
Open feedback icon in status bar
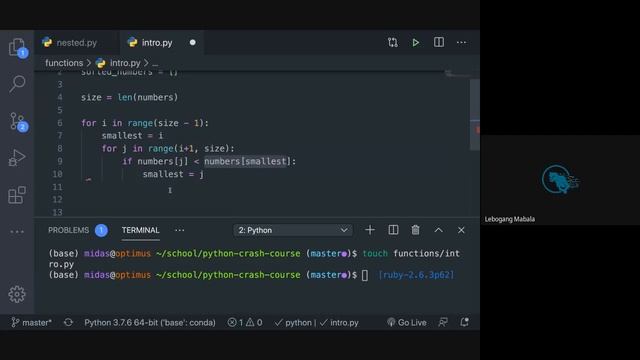tap(443, 322)
